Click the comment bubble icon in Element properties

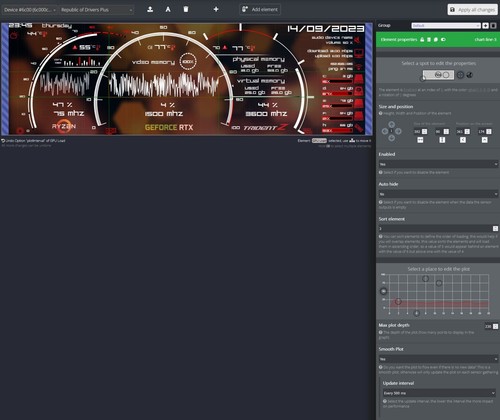click(x=436, y=39)
